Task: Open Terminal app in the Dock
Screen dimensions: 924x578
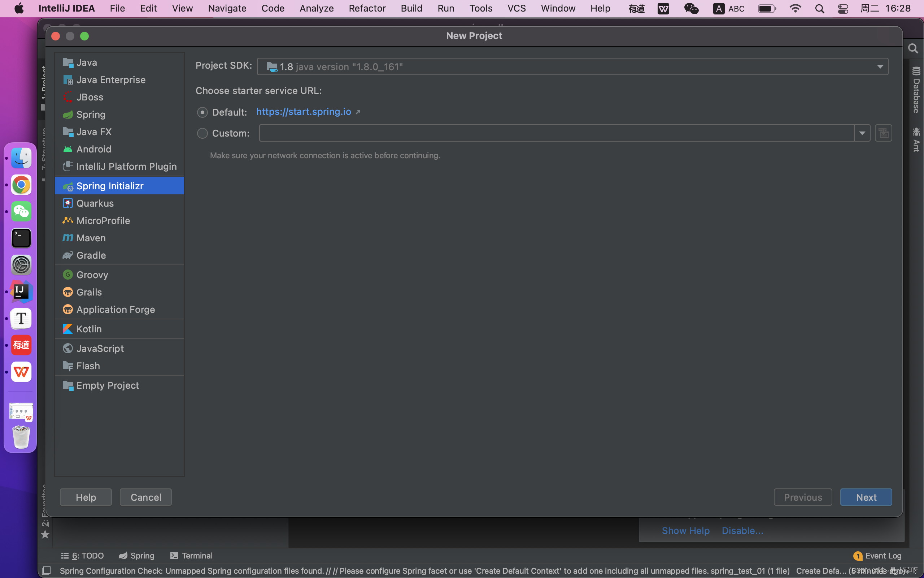Action: 21,238
